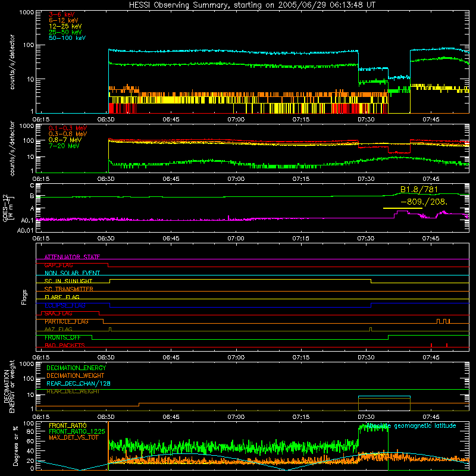Click the vertical Flags axis title
The width and height of the screenshot is (476, 476).
(x=24, y=297)
